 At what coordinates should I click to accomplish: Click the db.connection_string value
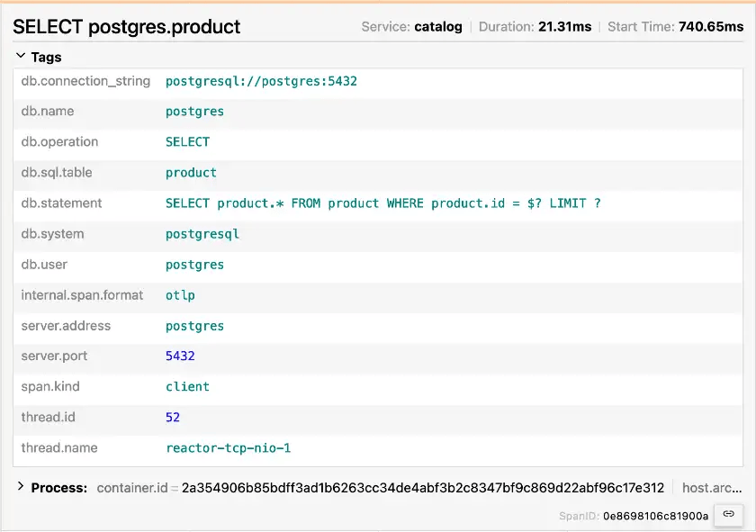pyautogui.click(x=261, y=81)
